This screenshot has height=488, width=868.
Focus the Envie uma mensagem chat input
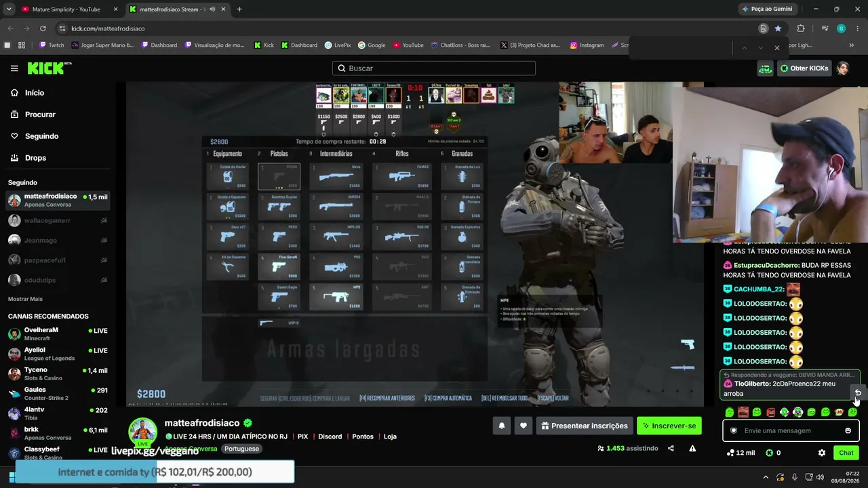(791, 430)
